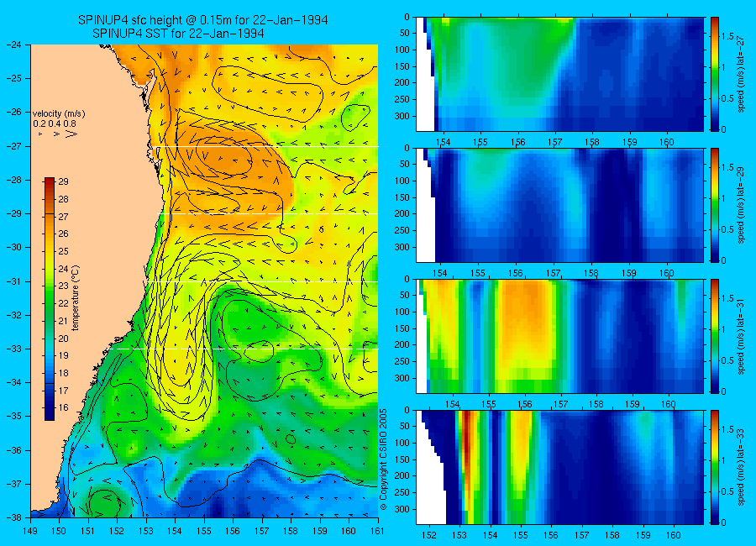Click the 160 longitude label under the lat=-29 panel
Screen dimensions: 756x546
click(667, 274)
